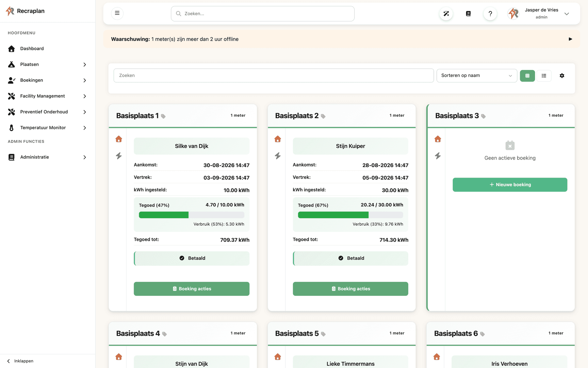Expand the Administratie submenu

(85, 157)
